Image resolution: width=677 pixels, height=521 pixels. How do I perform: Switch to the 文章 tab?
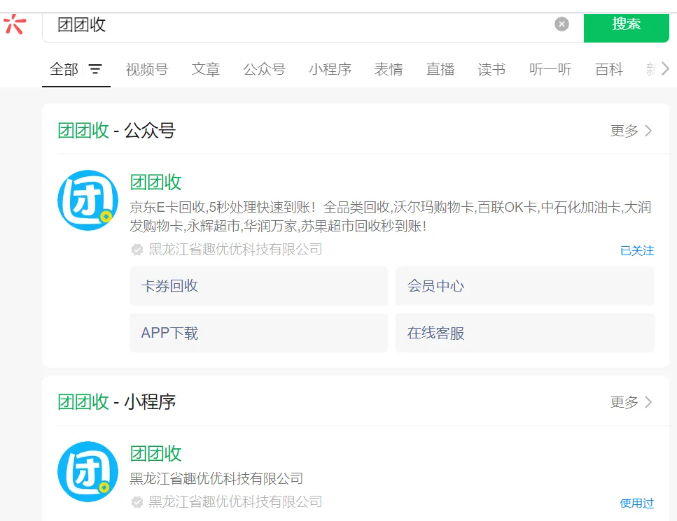(x=206, y=69)
